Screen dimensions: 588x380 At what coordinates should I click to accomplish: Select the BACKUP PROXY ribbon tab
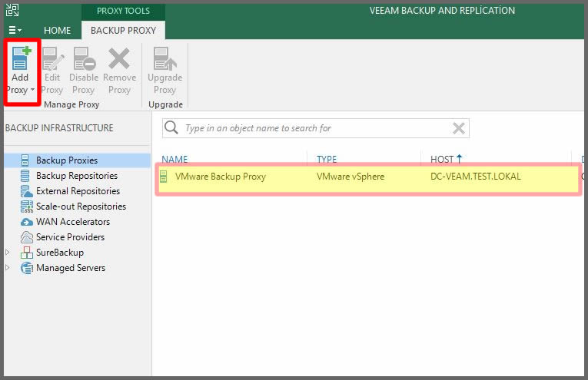click(124, 31)
